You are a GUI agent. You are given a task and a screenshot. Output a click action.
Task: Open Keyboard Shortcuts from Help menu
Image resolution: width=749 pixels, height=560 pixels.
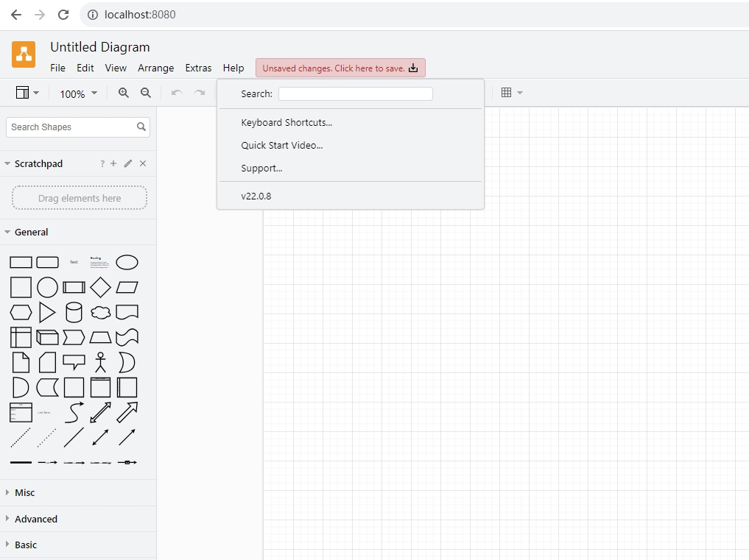(x=286, y=123)
